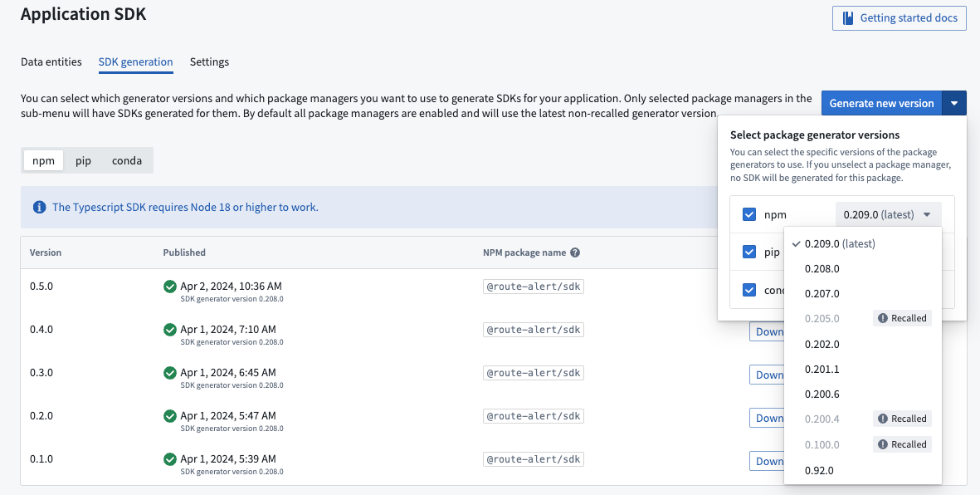Image resolution: width=980 pixels, height=495 pixels.
Task: Click the Published column header
Action: [x=184, y=252]
